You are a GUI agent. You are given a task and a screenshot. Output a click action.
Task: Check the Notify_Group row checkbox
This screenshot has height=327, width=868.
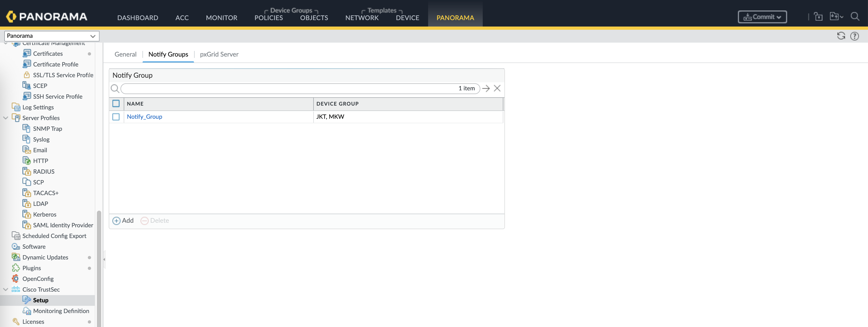tap(116, 117)
